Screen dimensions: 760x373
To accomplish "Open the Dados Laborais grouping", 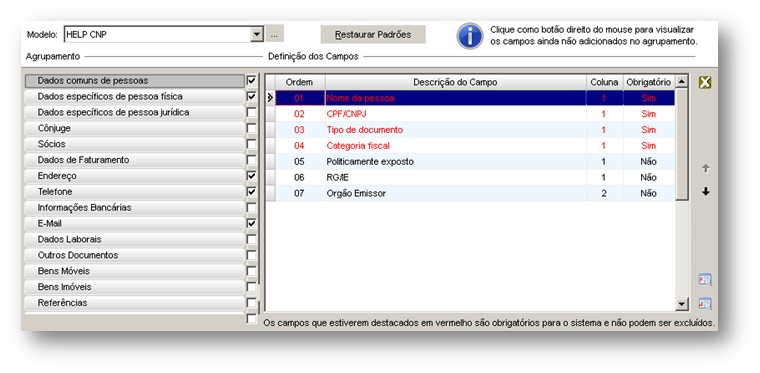I will pyautogui.click(x=135, y=239).
